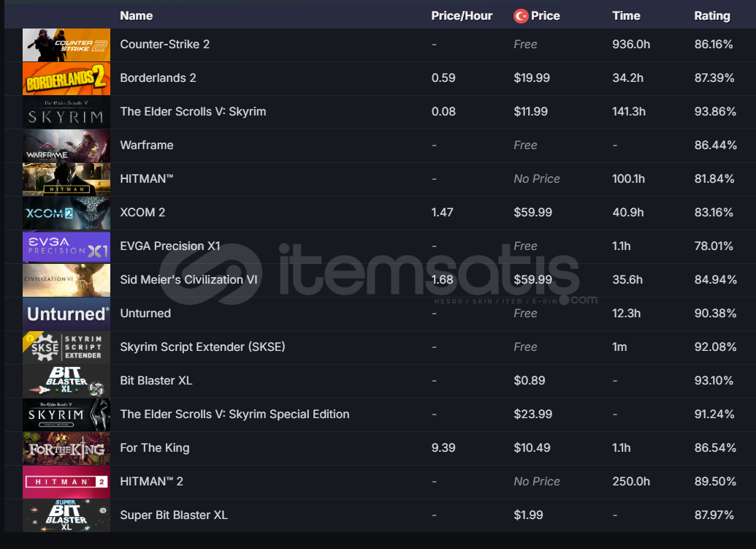Screen dimensions: 756x549
Task: Open Sid Meier's Civilization VI title link
Action: pyautogui.click(x=188, y=280)
